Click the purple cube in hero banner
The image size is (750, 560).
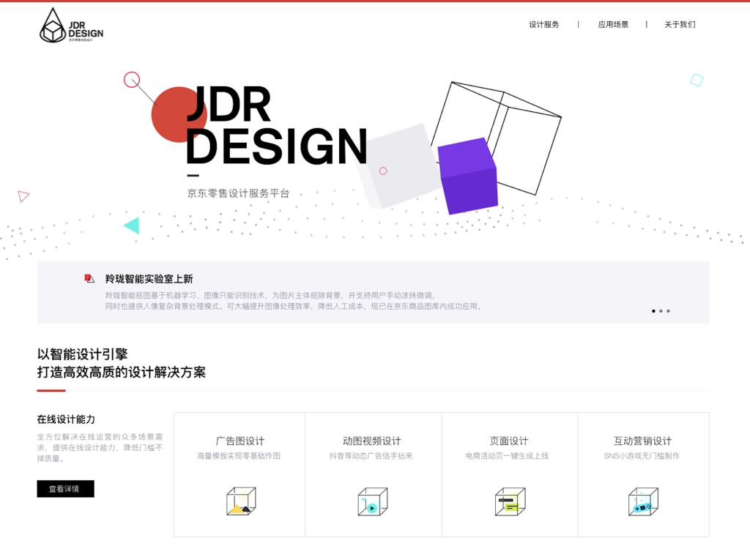tap(468, 176)
